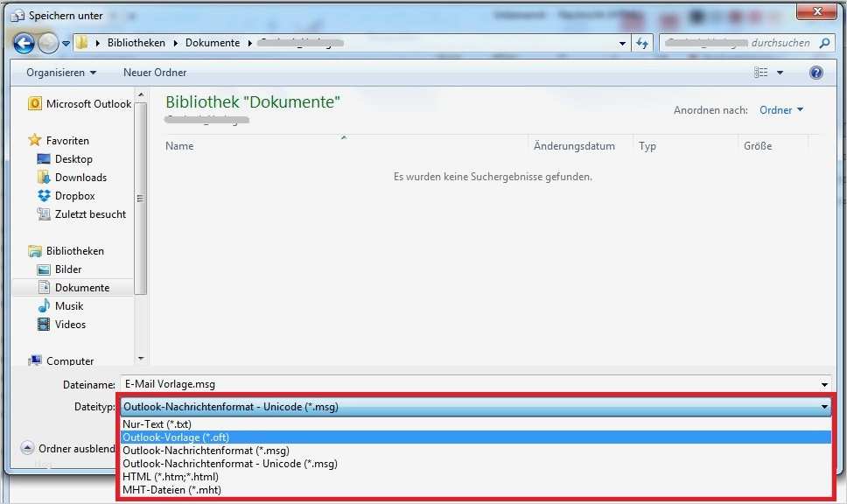
Task: Click Ordner ausblenden
Action: [67, 448]
